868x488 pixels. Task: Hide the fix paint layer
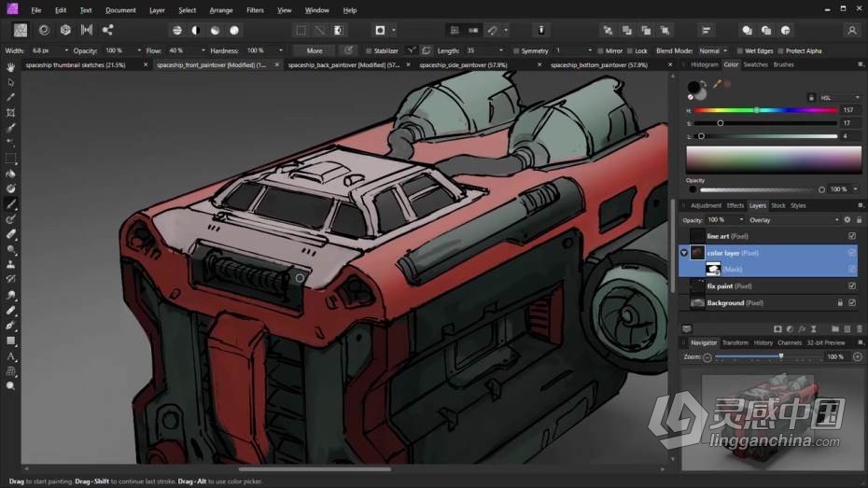pyautogui.click(x=852, y=286)
